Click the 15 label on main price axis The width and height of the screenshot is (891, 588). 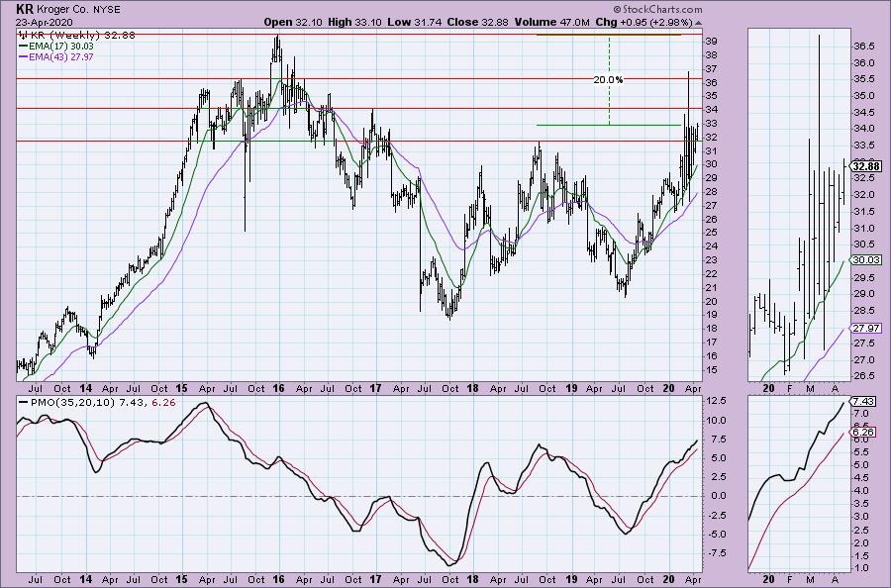tap(710, 370)
